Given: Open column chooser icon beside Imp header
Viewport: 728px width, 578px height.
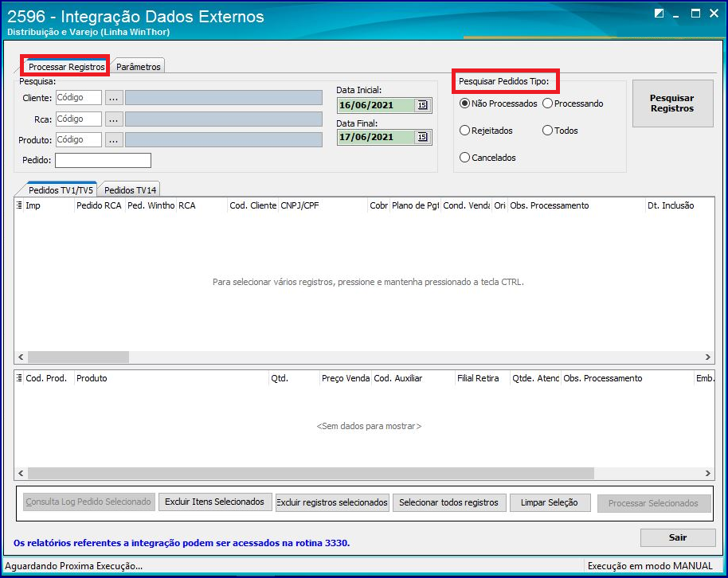Looking at the screenshot, I should tap(19, 205).
